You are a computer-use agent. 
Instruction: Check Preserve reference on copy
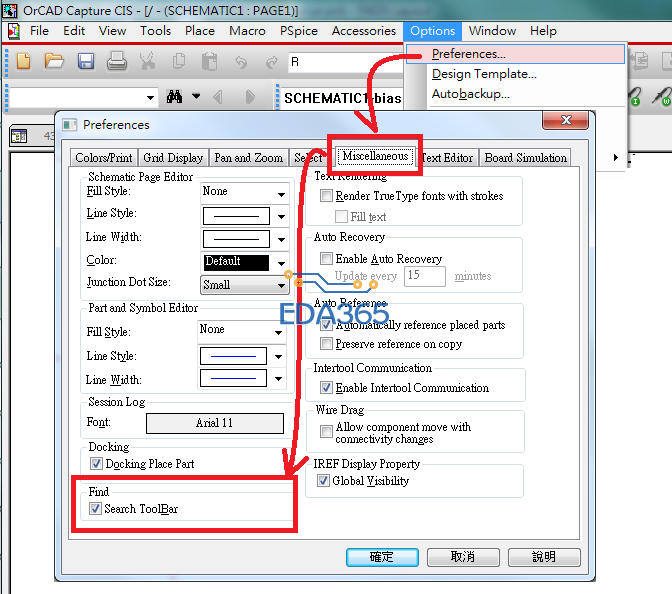click(x=326, y=344)
